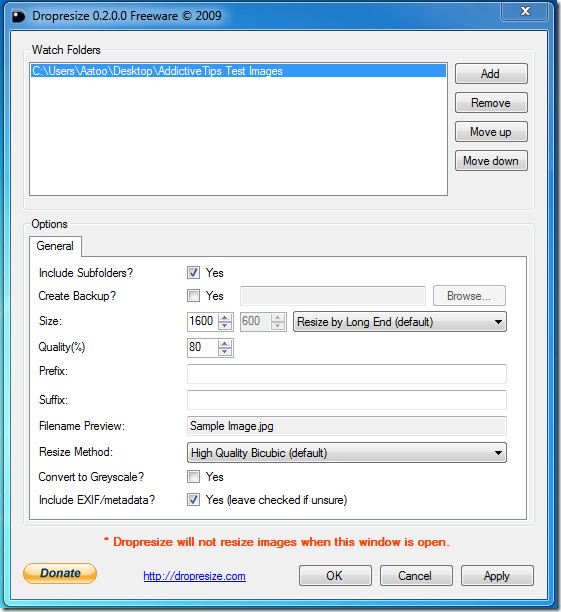Toggle the Include EXIF/metadata checkbox

point(193,500)
